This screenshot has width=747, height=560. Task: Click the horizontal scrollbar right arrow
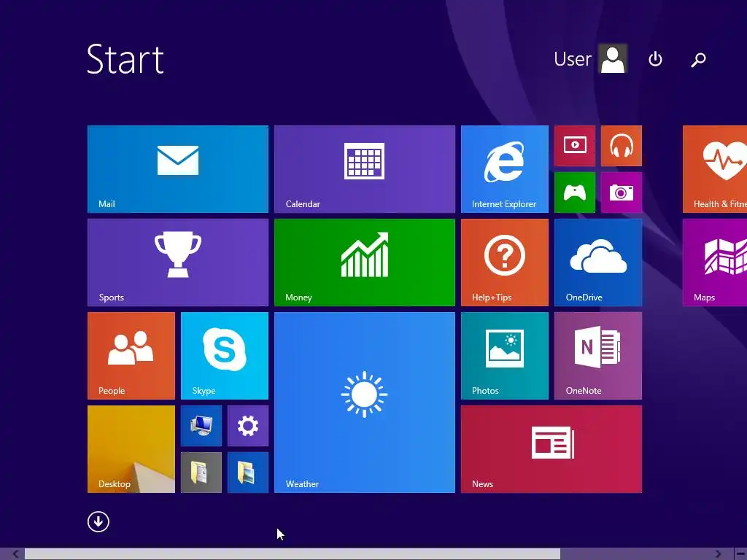(718, 554)
